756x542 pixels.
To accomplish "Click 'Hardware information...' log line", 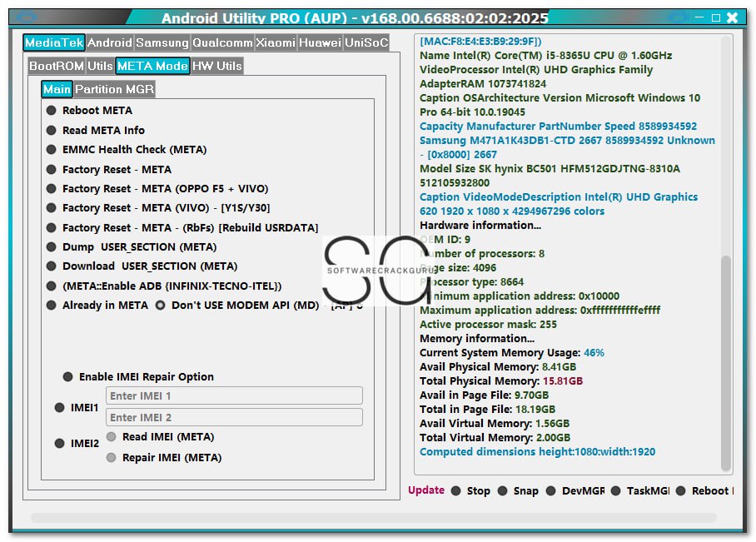I will coord(480,225).
